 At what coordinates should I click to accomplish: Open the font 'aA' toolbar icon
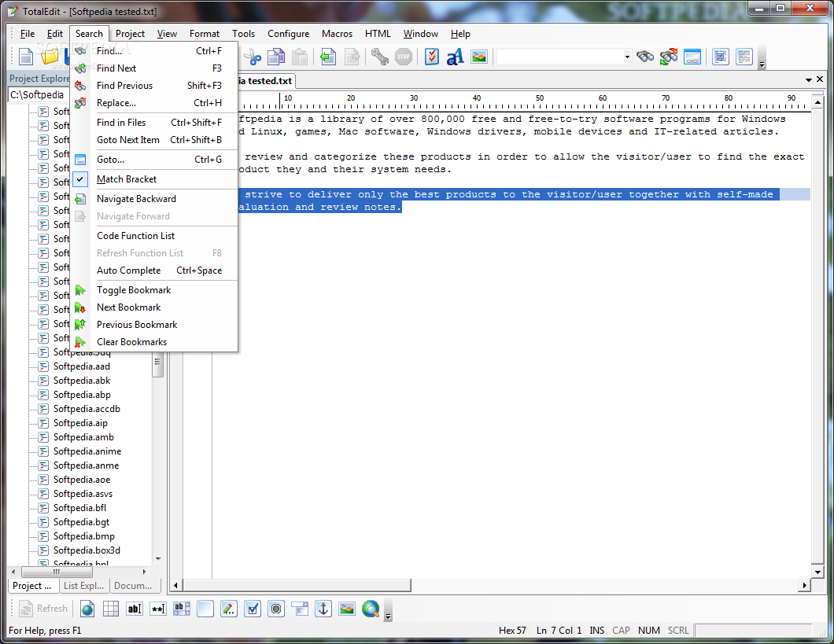coord(456,57)
